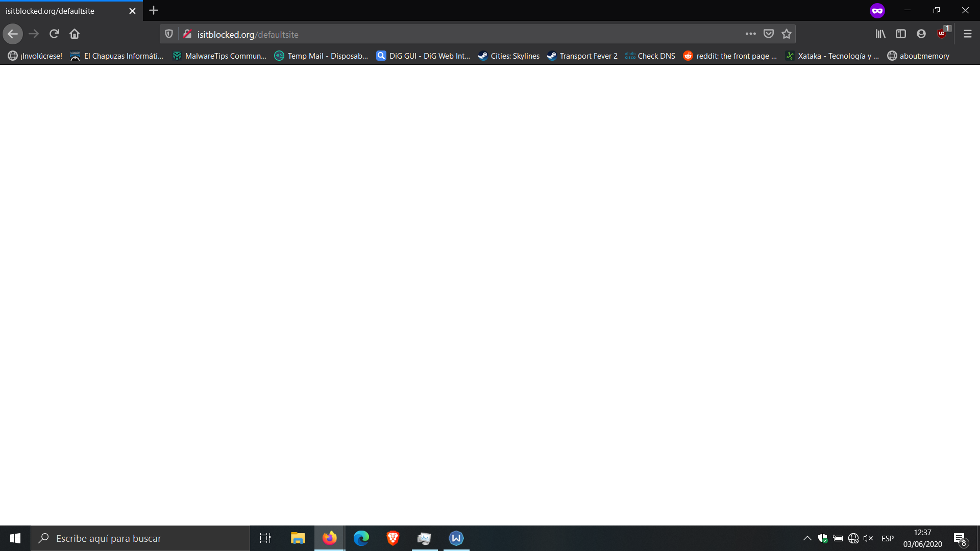The height and width of the screenshot is (551, 980).
Task: Open the Temp Mail bookmark
Action: [321, 56]
